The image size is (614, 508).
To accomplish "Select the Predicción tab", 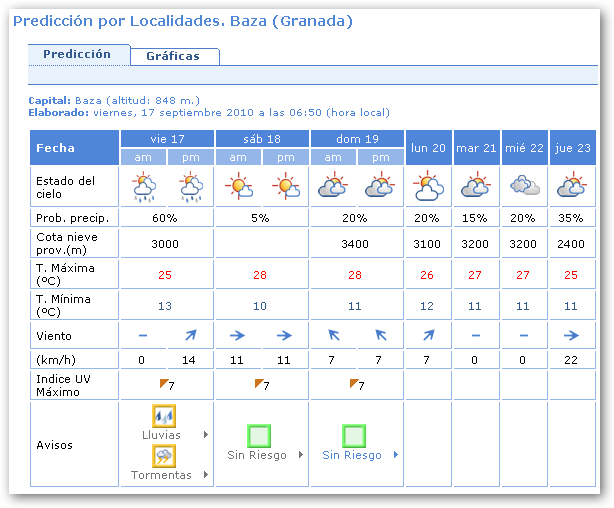I will click(x=77, y=54).
